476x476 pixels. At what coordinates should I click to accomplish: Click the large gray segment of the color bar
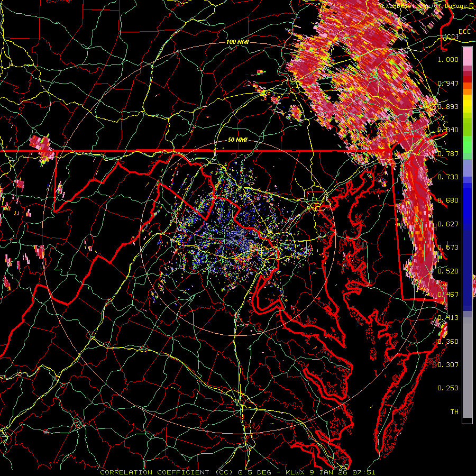tap(467, 368)
